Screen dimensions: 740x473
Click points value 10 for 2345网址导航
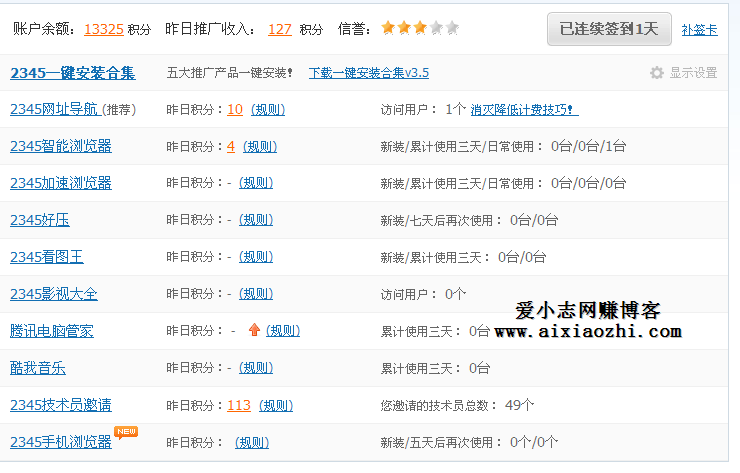pos(235,110)
